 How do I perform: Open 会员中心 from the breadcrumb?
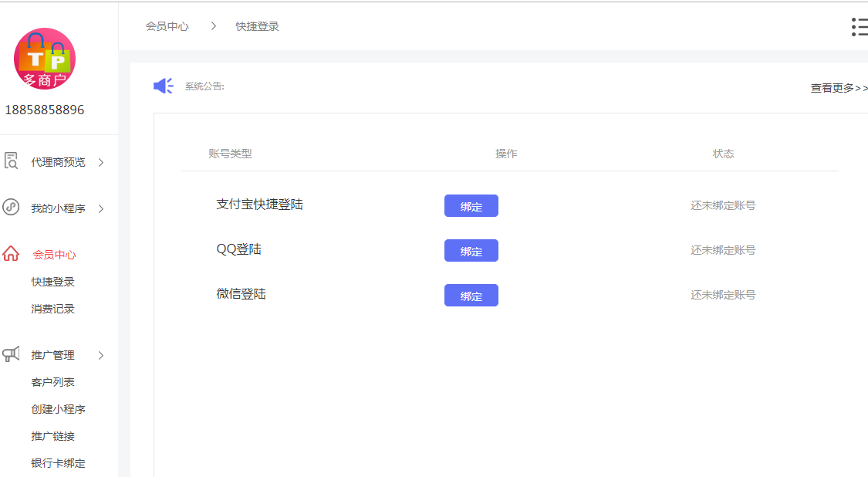tap(167, 25)
